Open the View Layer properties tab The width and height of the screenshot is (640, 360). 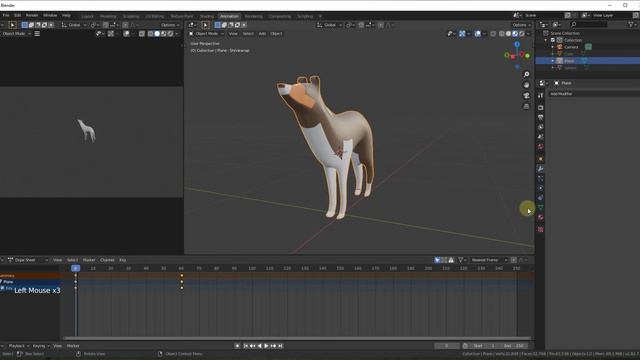[540, 127]
